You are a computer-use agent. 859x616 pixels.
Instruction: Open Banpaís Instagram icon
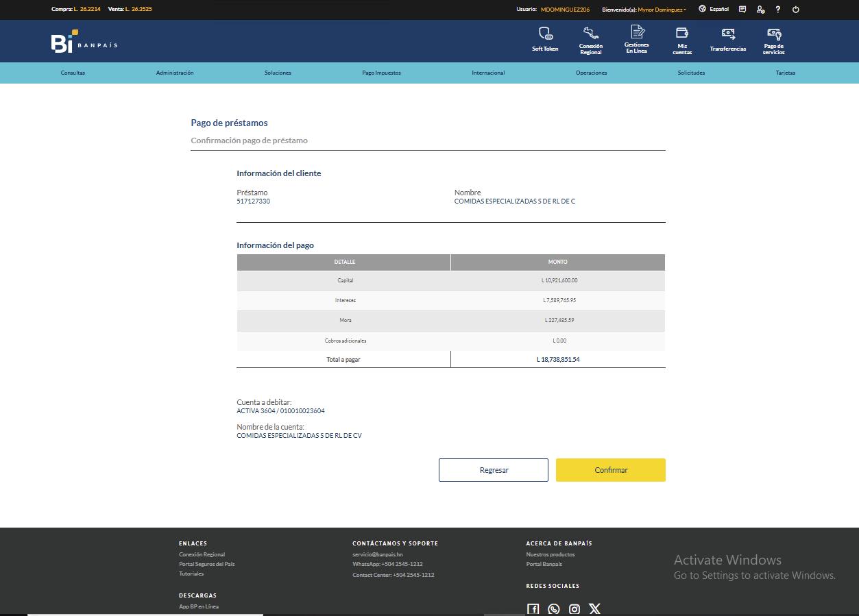point(574,609)
